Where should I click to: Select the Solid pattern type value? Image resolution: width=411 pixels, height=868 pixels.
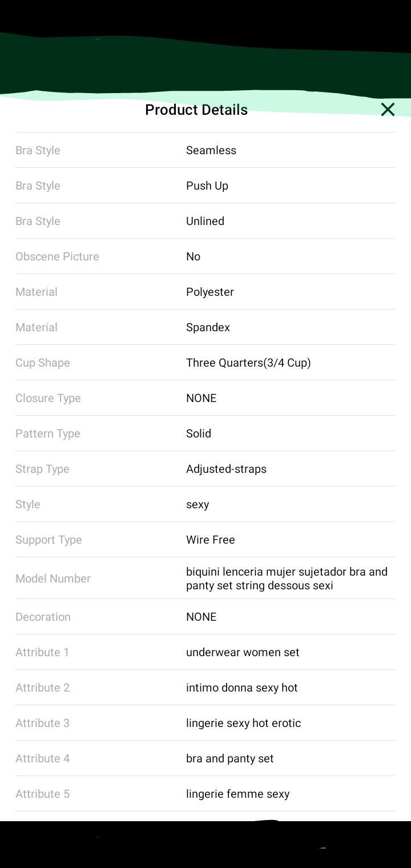pos(199,433)
